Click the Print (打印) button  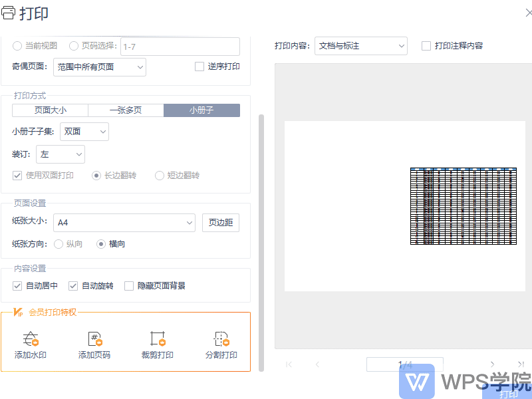pos(509,394)
